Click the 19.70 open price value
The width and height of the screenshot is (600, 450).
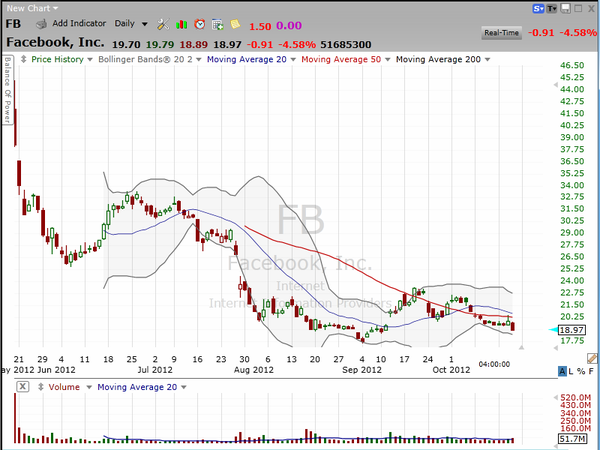126,45
